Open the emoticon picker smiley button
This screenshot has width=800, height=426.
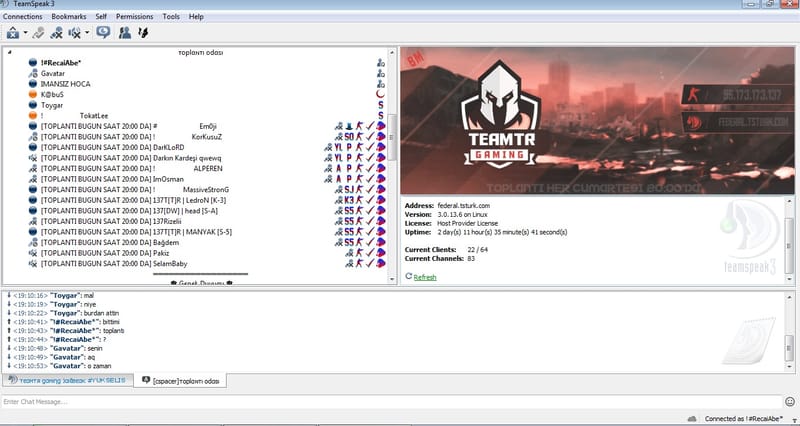[790, 402]
